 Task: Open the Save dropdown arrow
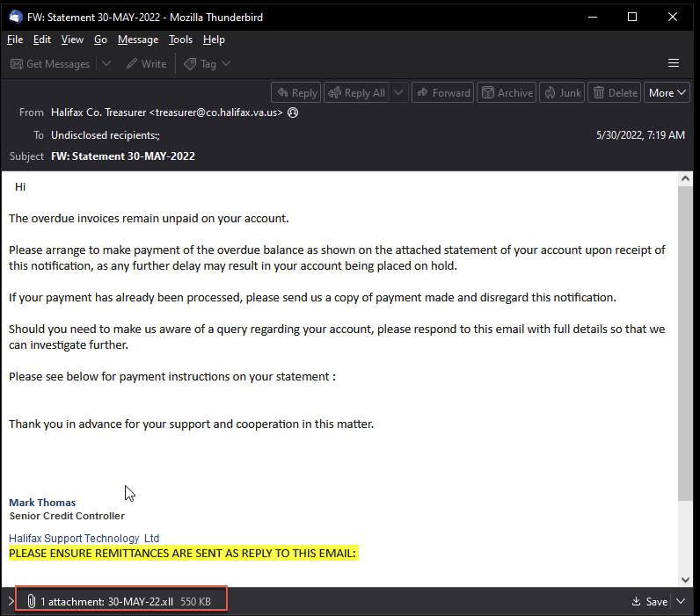tap(681, 601)
